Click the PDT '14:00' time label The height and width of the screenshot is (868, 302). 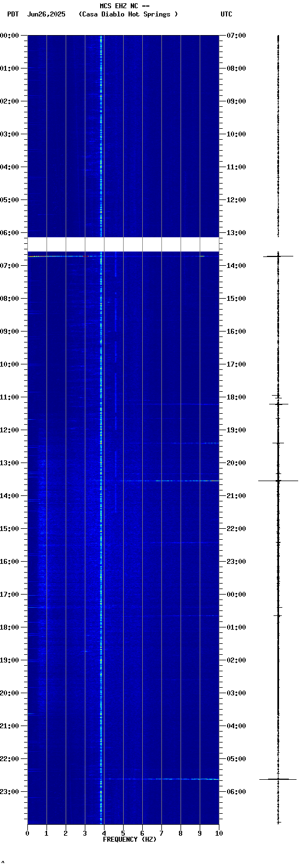click(10, 496)
